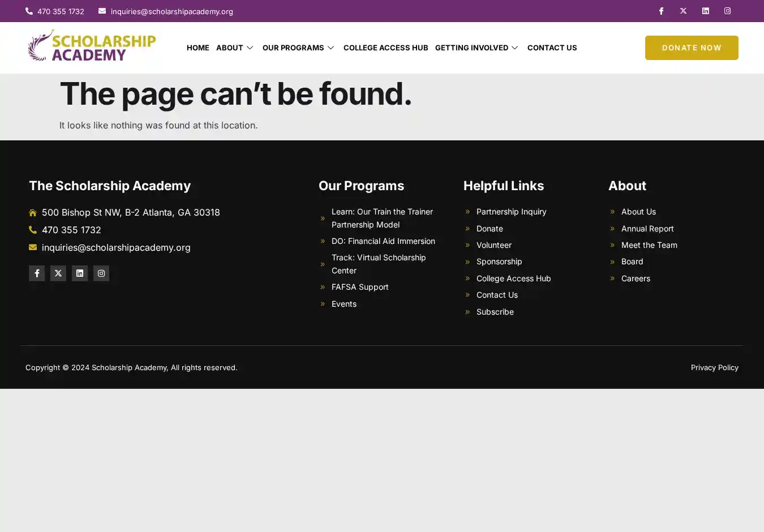Expand the Getting Involved dropdown menu
This screenshot has height=532, width=764.
pos(477,48)
